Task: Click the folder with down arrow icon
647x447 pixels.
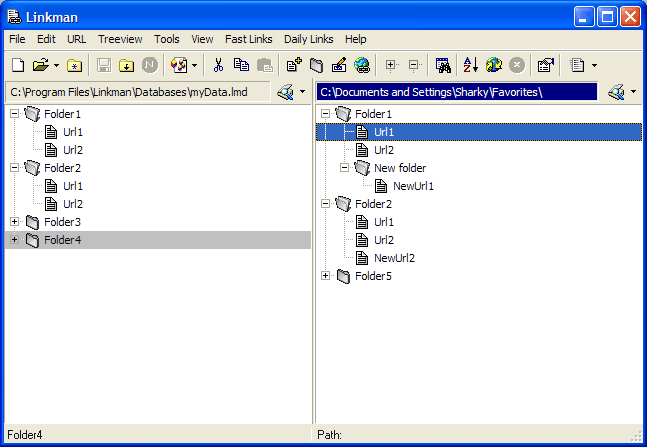Action: pyautogui.click(x=126, y=65)
